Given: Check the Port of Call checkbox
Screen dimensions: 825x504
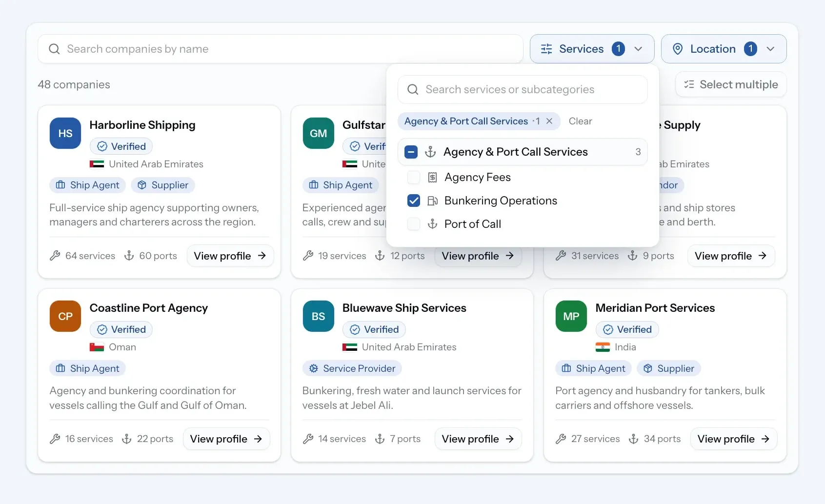Looking at the screenshot, I should point(414,224).
